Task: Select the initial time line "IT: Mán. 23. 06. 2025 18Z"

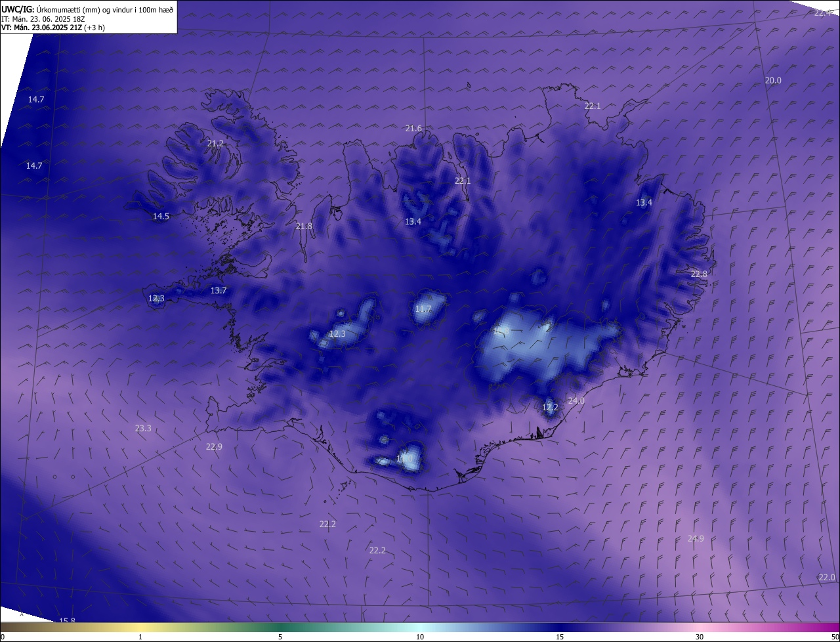Action: tap(43, 18)
